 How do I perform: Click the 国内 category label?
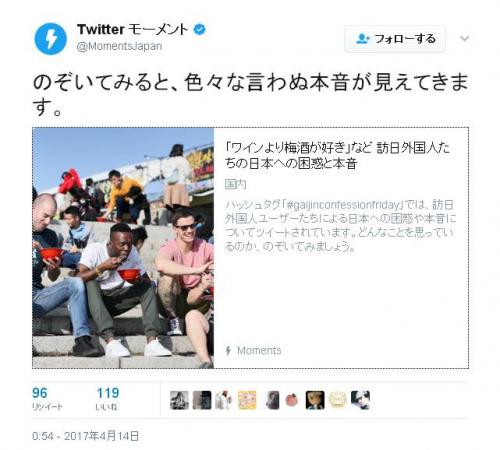point(235,184)
